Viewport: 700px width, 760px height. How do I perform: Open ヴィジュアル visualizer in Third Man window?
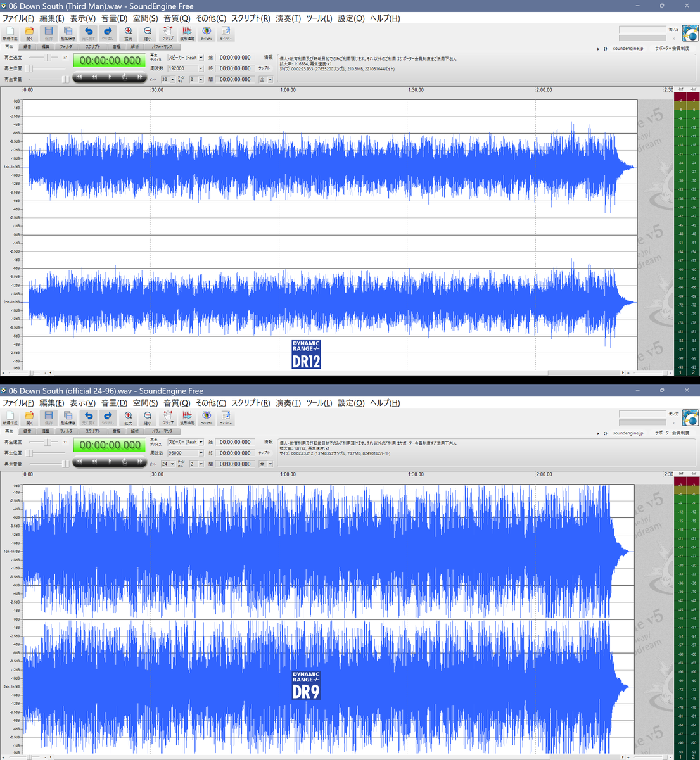(207, 33)
